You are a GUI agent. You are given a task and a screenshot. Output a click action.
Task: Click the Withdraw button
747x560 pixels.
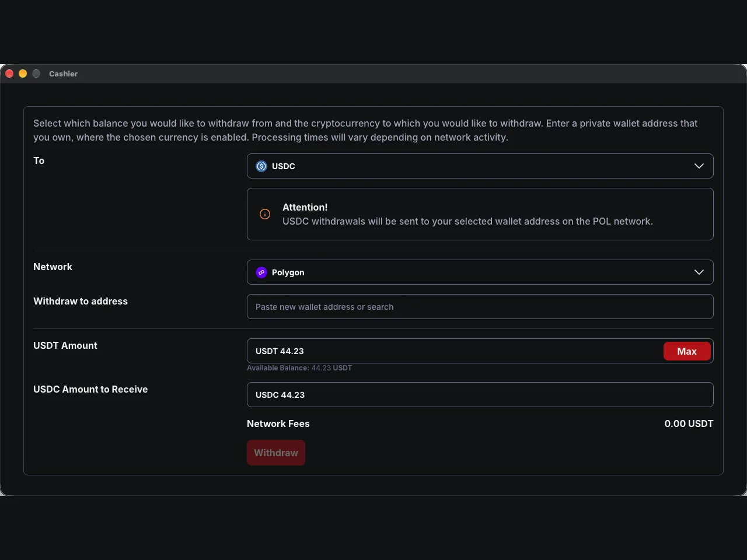276,453
